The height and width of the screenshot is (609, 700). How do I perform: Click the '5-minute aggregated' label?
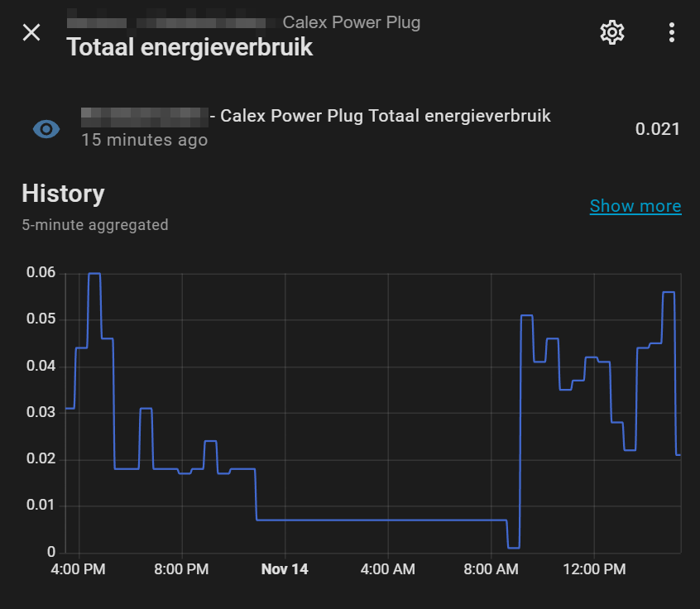coord(95,225)
